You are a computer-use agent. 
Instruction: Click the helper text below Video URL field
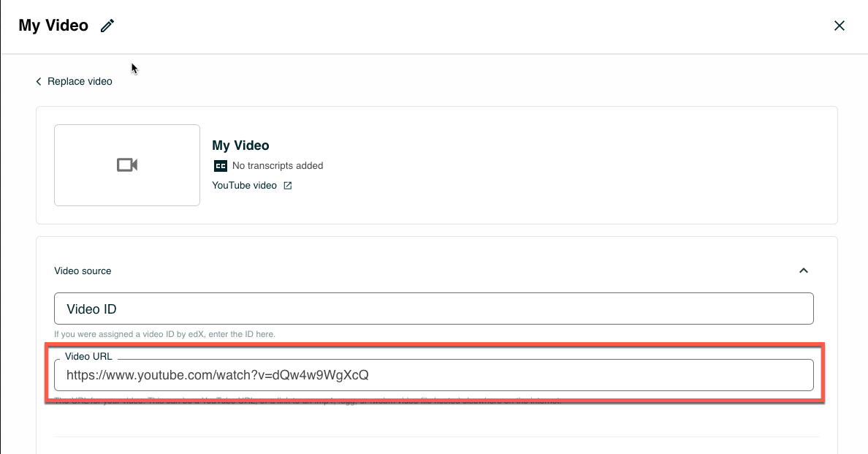[307, 401]
